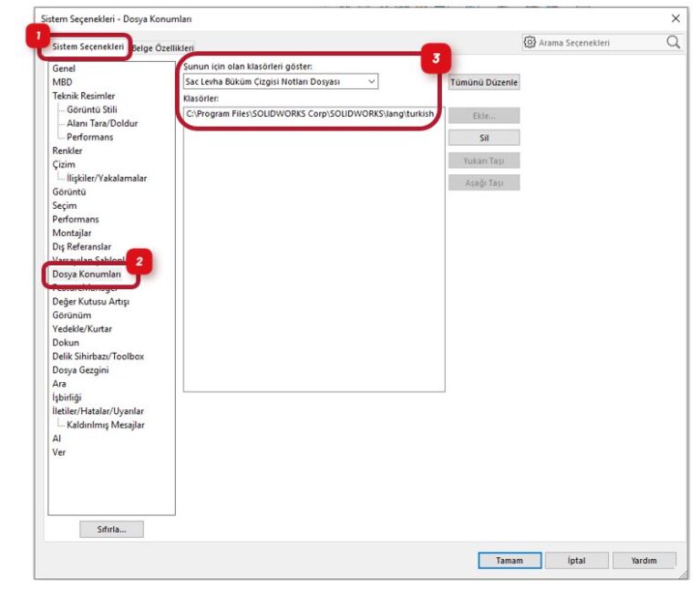Open the folder type dropdown
Image resolution: width=700 pixels, height=590 pixels.
click(x=280, y=82)
